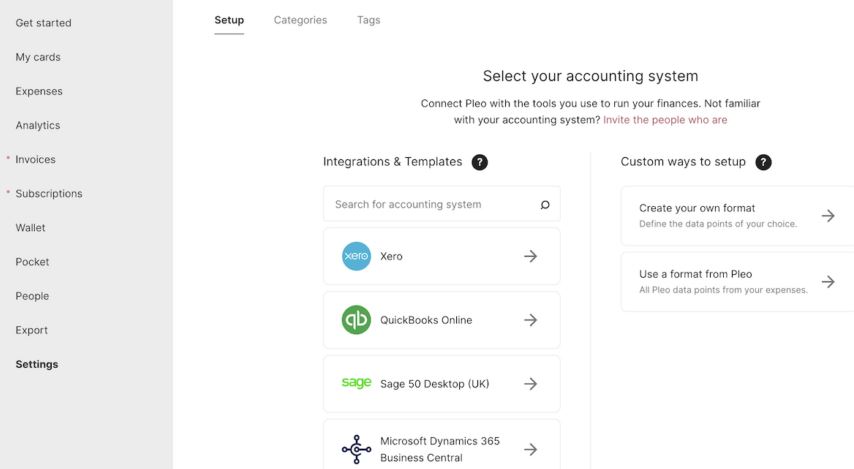Screen dimensions: 854x469
Task: Choose the Xero integration label
Action: tap(391, 257)
